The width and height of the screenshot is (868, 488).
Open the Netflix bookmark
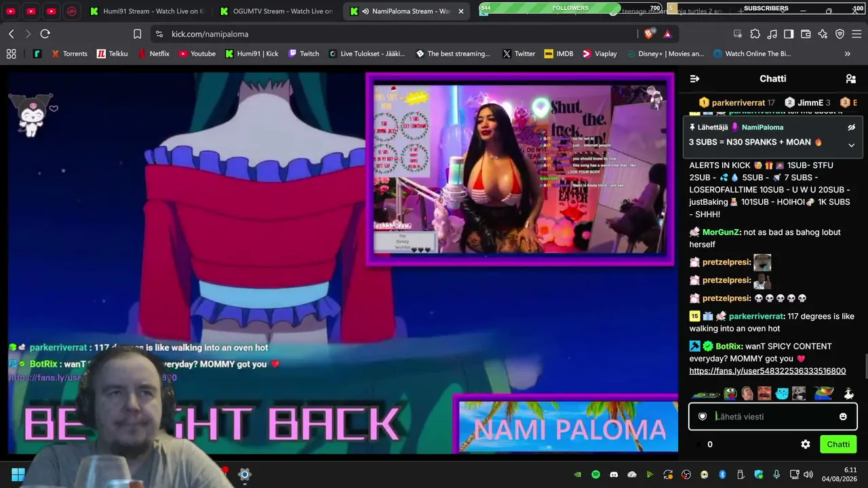153,54
